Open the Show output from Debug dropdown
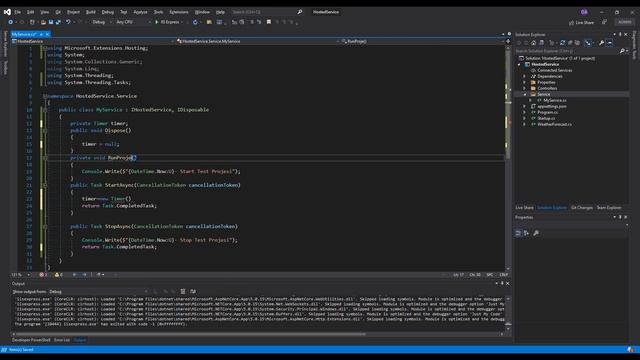 pyautogui.click(x=98, y=292)
